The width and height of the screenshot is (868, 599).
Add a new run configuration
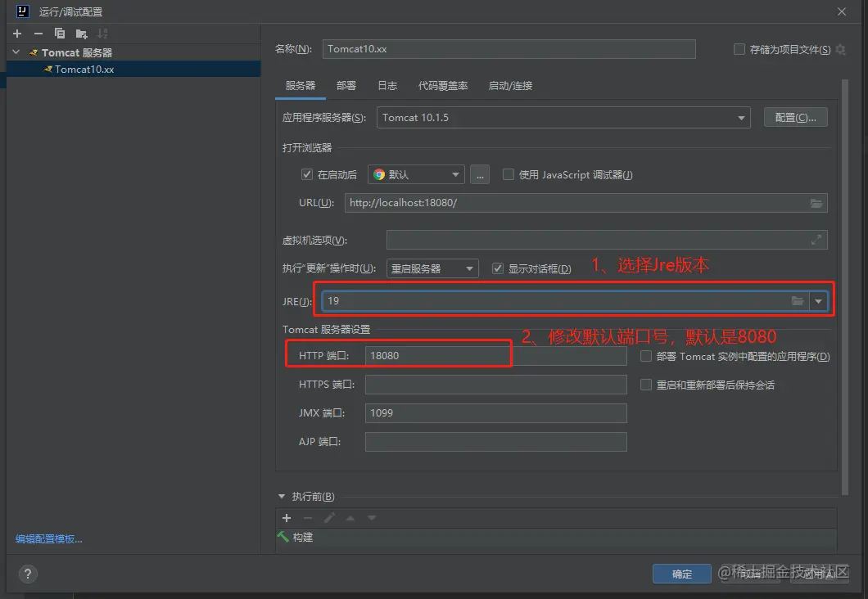(x=17, y=34)
